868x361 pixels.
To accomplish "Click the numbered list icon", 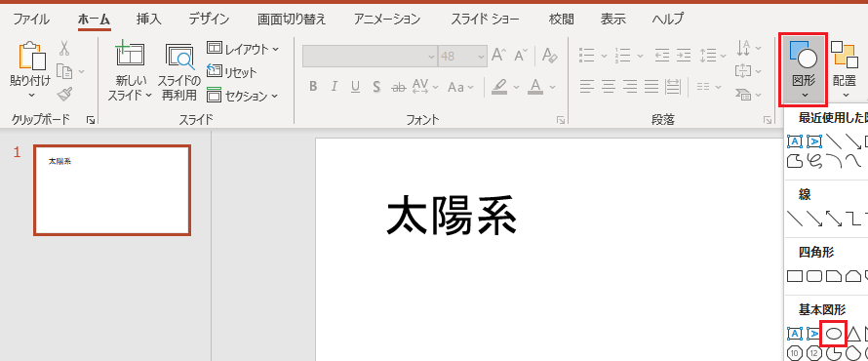I will pos(623,56).
